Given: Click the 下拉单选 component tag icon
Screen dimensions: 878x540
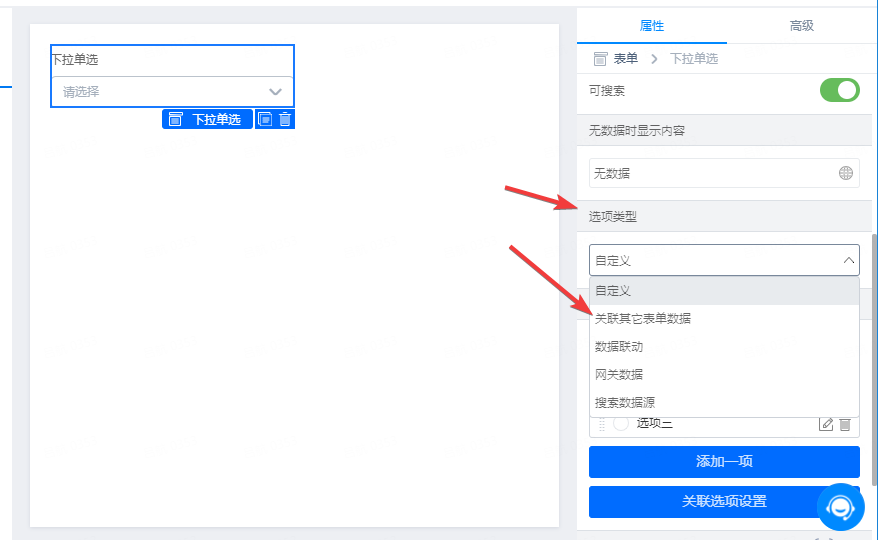Looking at the screenshot, I should (175, 119).
